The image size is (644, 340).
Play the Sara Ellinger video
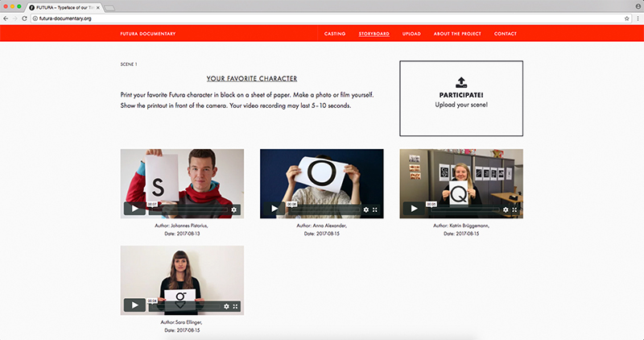coord(134,305)
